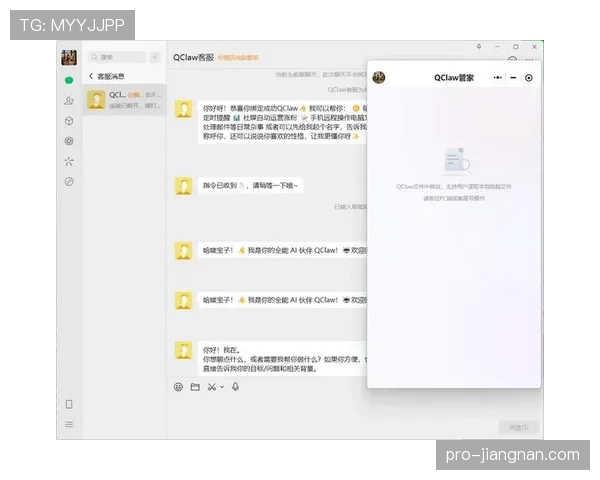Open your profile avatar in WeChat sidebar
The width and height of the screenshot is (600, 480).
tap(69, 57)
